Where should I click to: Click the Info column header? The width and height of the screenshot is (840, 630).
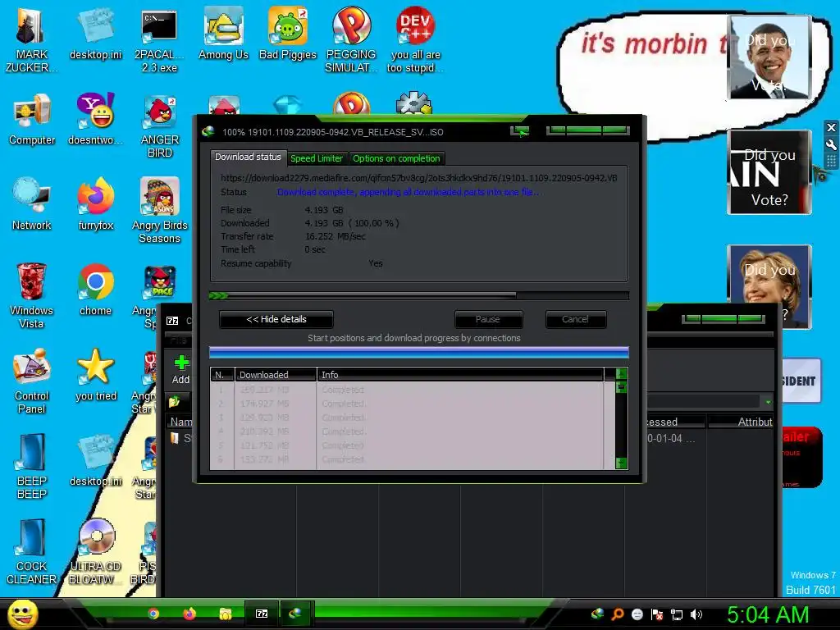click(460, 374)
